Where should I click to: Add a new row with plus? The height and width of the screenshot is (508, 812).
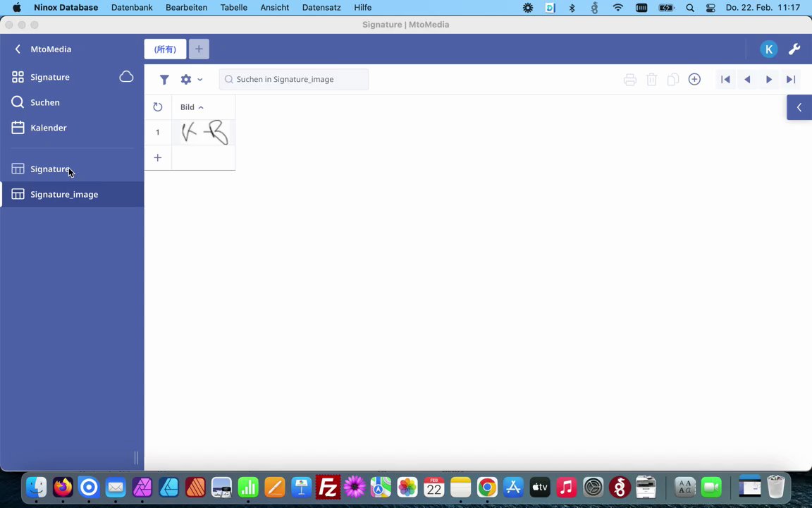158,157
